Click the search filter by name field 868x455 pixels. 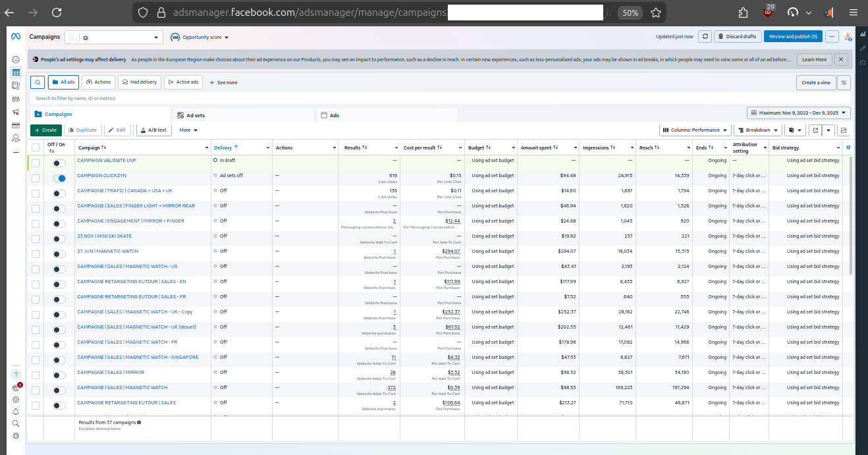tap(263, 98)
